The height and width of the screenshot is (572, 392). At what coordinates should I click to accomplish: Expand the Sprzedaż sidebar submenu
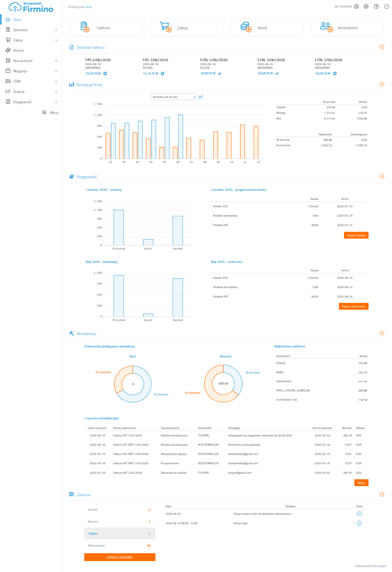click(56, 30)
